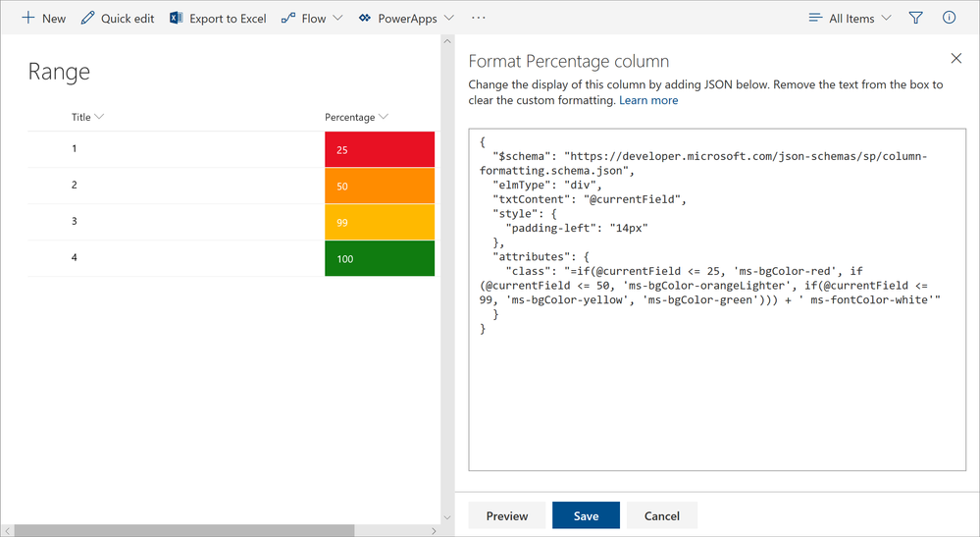Click the PowerApps icon in toolbar

click(365, 18)
